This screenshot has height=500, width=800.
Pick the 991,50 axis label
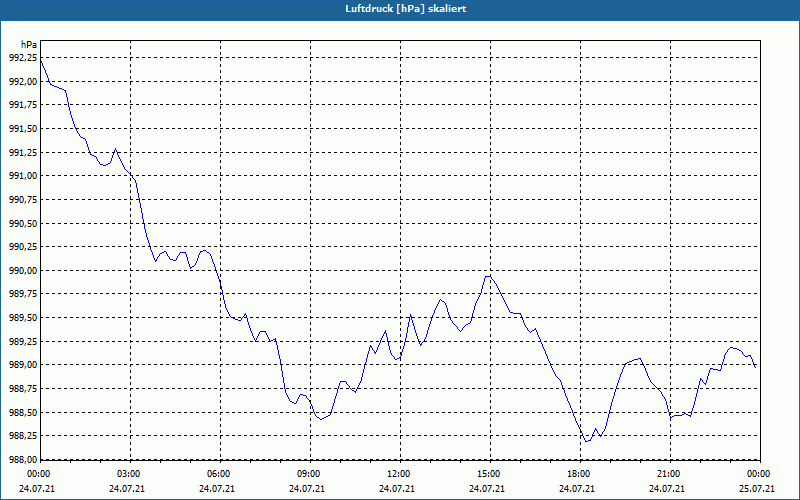(x=23, y=129)
